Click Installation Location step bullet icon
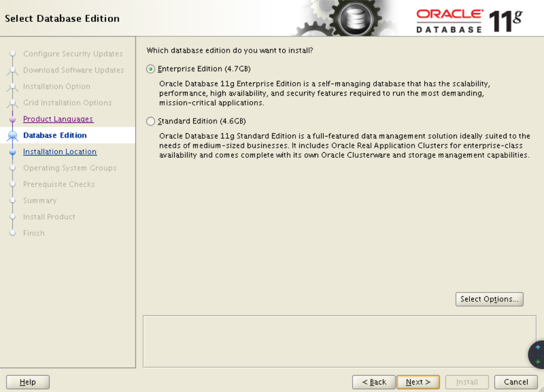This screenshot has height=392, width=544. click(x=13, y=152)
